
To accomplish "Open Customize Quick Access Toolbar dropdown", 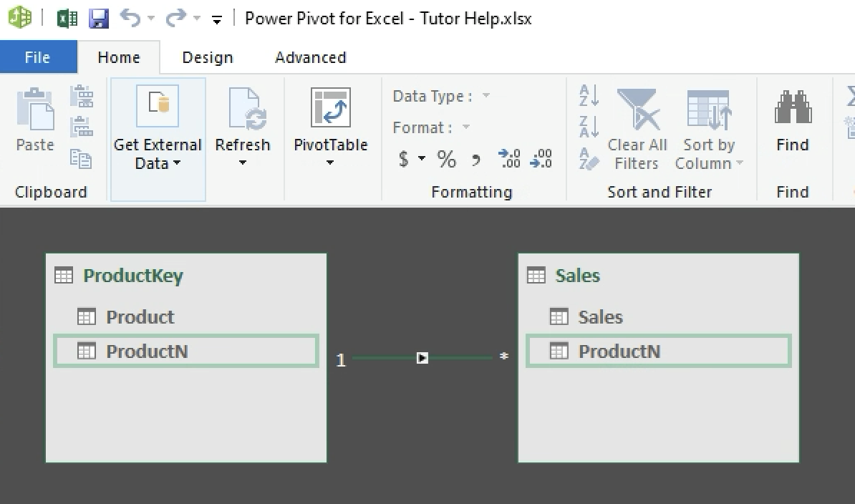I will click(217, 20).
